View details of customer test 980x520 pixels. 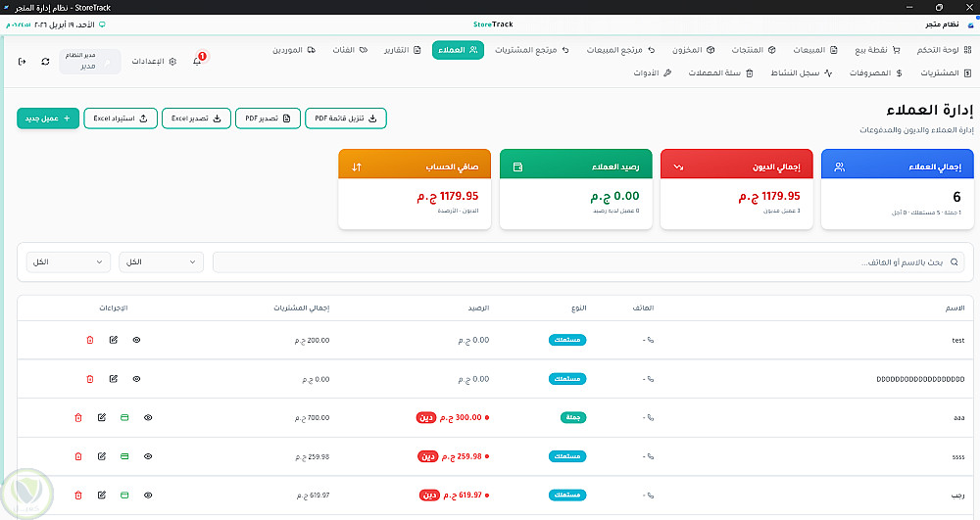pyautogui.click(x=136, y=340)
